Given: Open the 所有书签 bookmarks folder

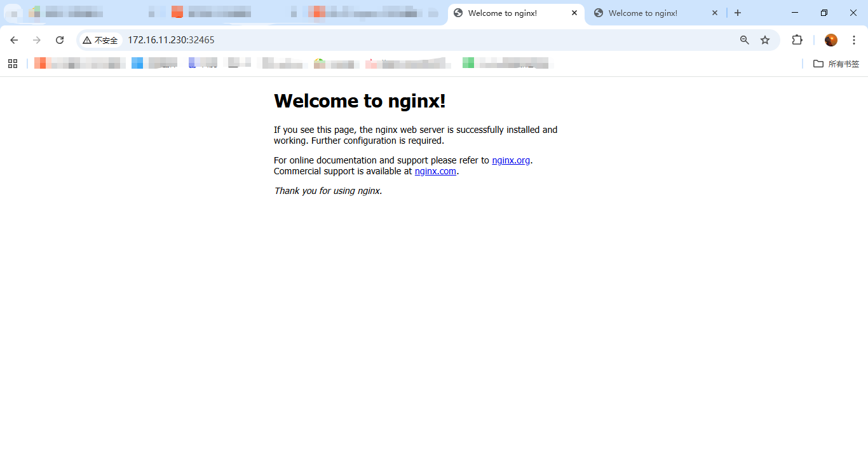Looking at the screenshot, I should pos(836,64).
